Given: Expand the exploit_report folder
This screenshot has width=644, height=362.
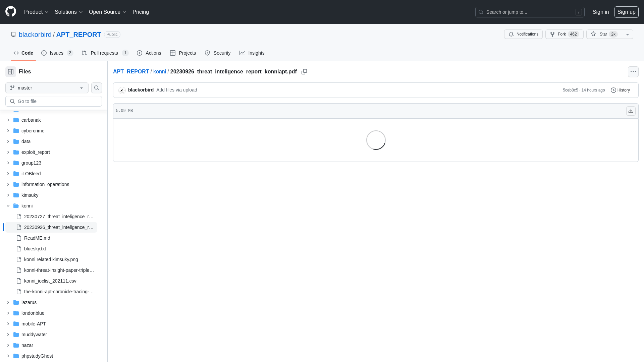Looking at the screenshot, I should tap(8, 152).
